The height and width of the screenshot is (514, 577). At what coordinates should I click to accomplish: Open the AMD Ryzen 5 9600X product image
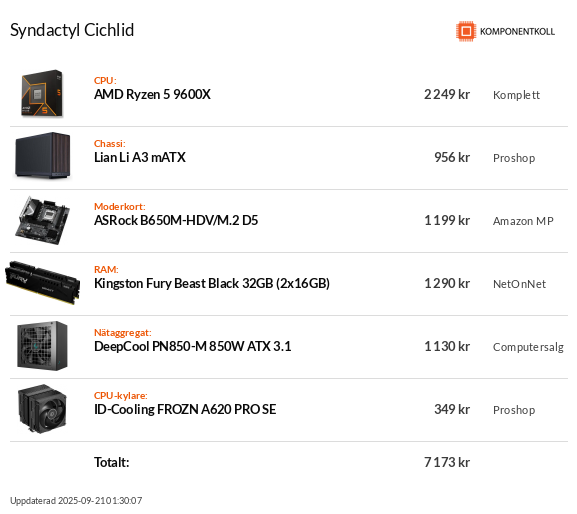click(x=42, y=93)
